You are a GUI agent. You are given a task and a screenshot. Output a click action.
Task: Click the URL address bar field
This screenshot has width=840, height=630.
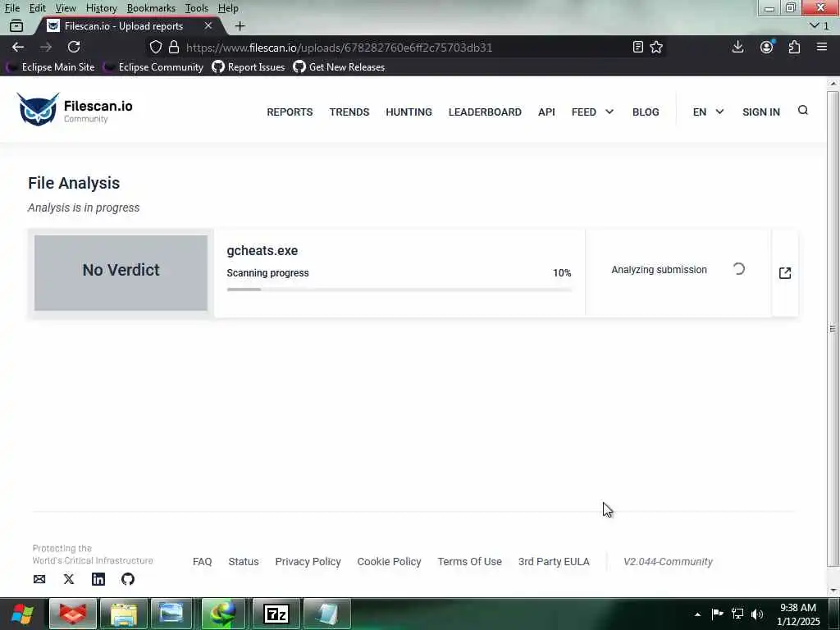(404, 47)
